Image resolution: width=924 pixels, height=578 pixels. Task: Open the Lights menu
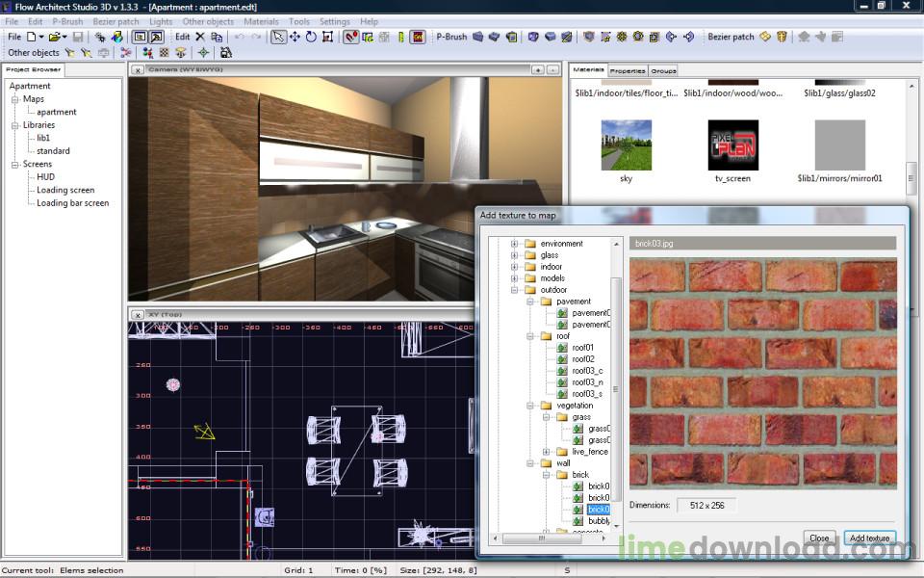[161, 21]
